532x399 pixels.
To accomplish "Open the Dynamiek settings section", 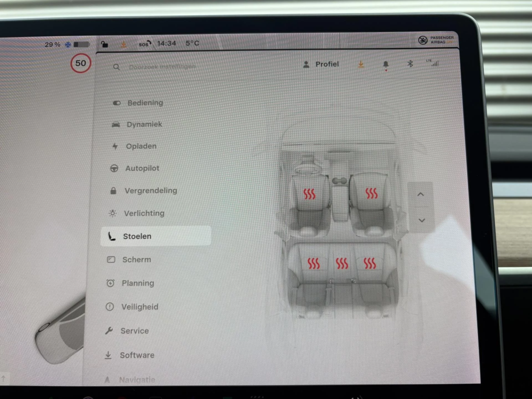I will point(144,124).
